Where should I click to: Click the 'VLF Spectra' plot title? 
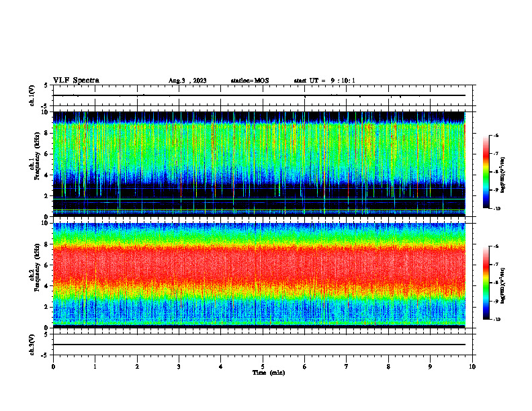[x=76, y=81]
